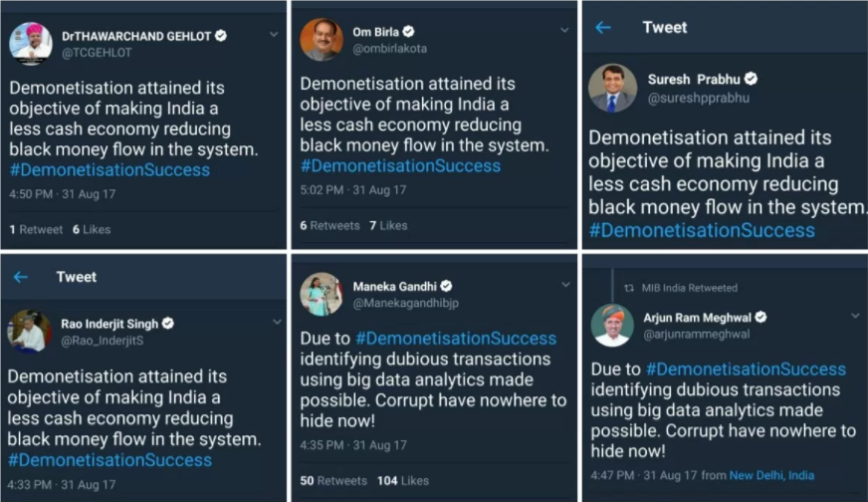Screen dimensions: 868x502
Task: Expand dropdown arrow on Thawarchand Gehlot's tweet
Action: tap(275, 35)
